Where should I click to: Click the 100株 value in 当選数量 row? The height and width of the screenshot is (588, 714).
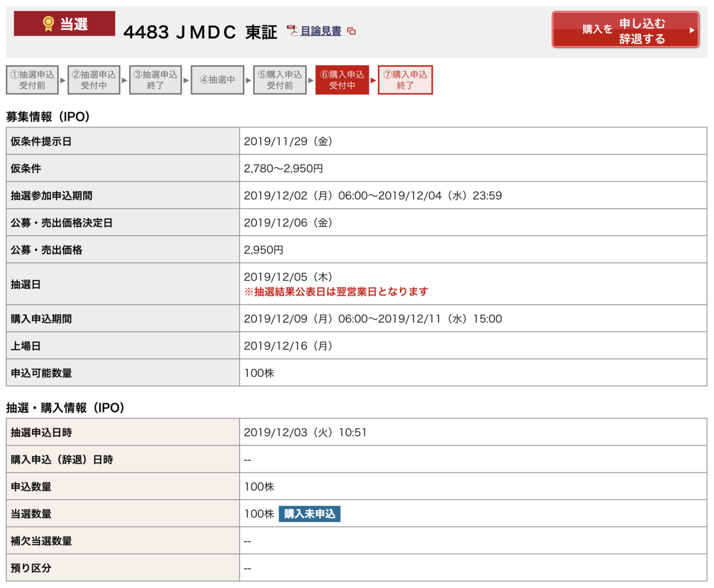point(259,514)
